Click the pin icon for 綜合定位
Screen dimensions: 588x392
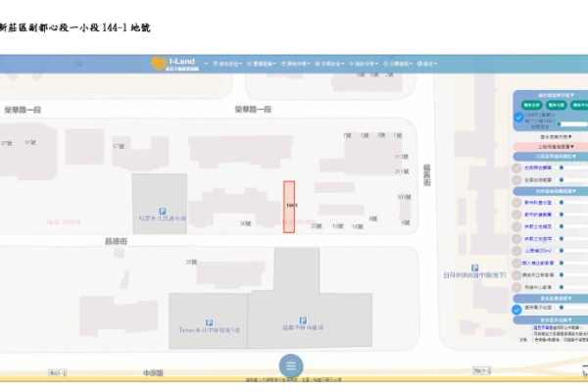(216, 64)
